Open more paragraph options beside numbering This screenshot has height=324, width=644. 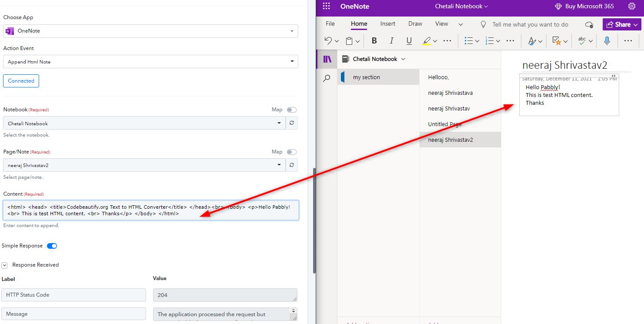tap(510, 41)
